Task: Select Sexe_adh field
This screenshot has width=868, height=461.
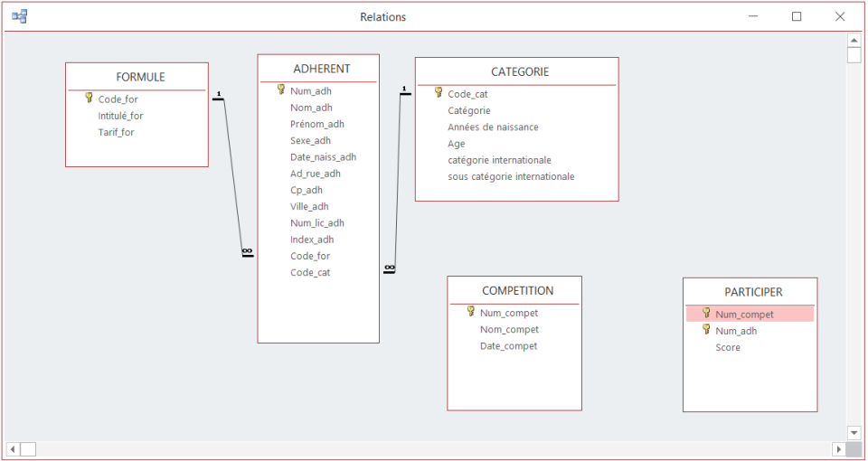Action: 310,141
